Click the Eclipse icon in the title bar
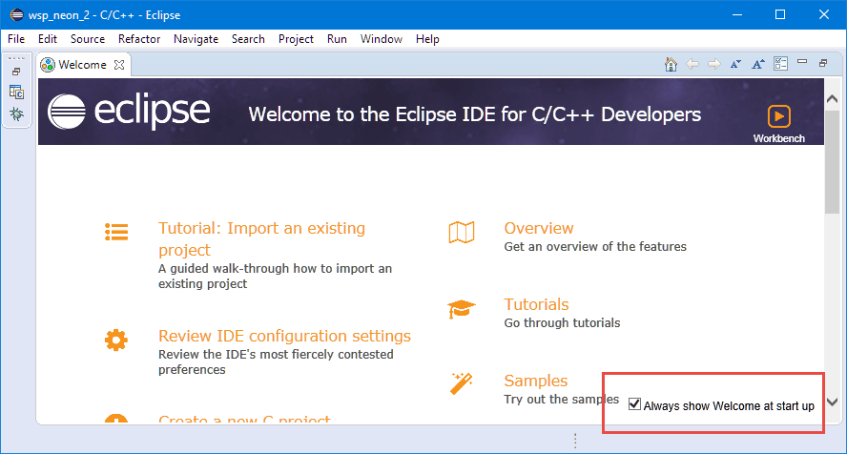The width and height of the screenshot is (847, 454). pos(16,15)
